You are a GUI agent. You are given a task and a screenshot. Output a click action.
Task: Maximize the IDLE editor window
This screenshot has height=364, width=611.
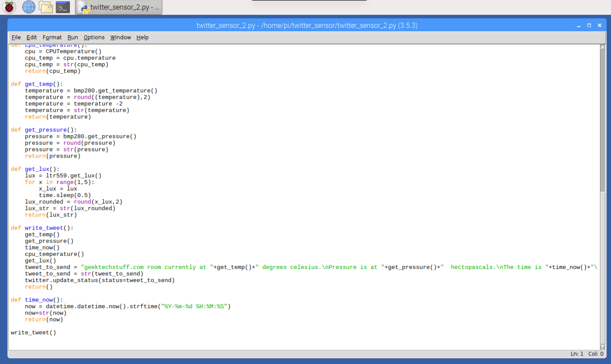point(589,25)
